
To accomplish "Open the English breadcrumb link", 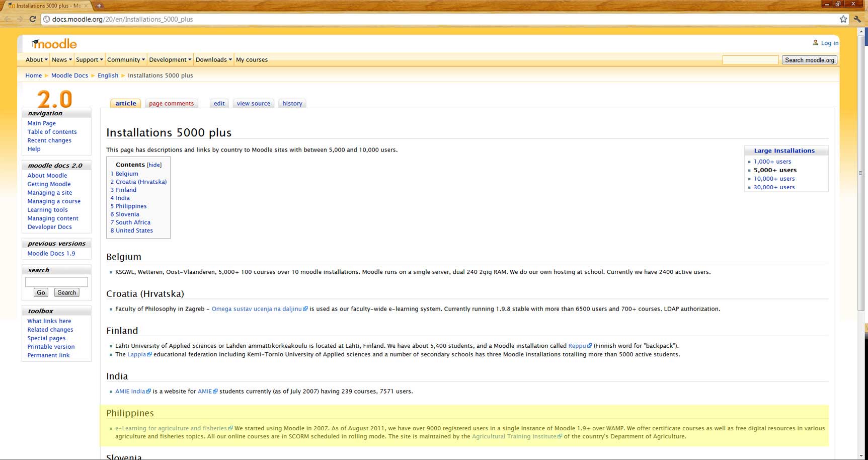I will tap(108, 75).
